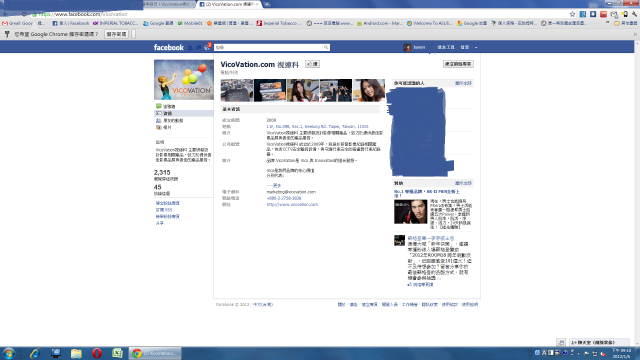
Task: Open Jason's profile from the header
Action: 414,47
